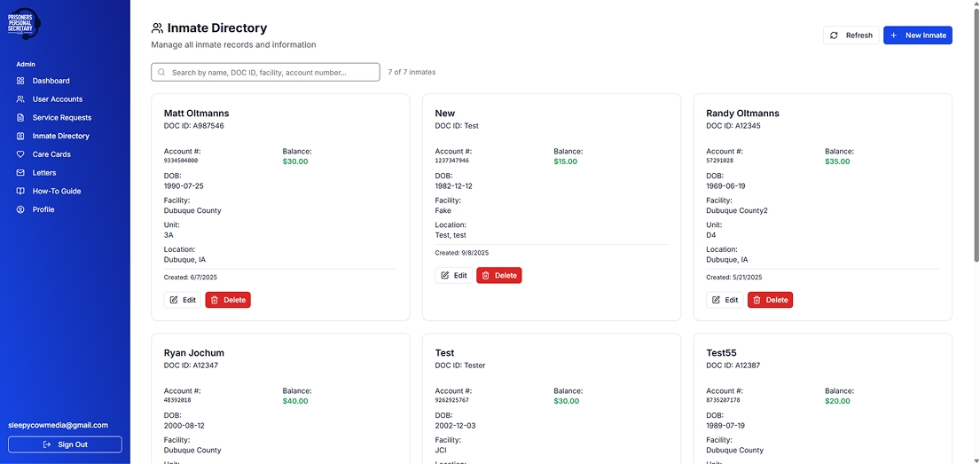980x464 pixels.
Task: Open the How-To Guide book icon
Action: point(21,192)
